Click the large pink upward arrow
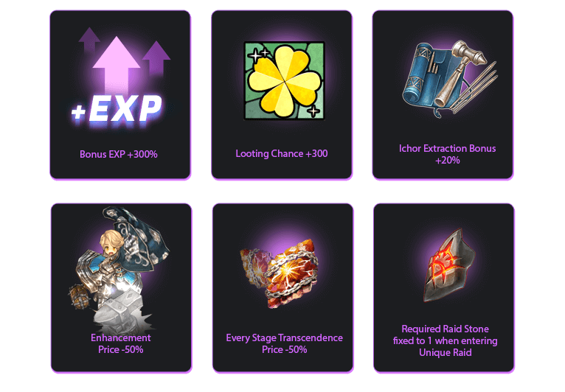 117,65
